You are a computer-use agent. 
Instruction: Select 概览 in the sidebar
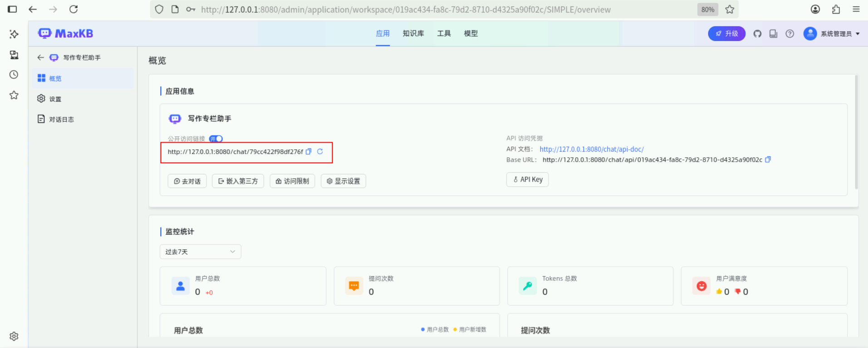83,78
